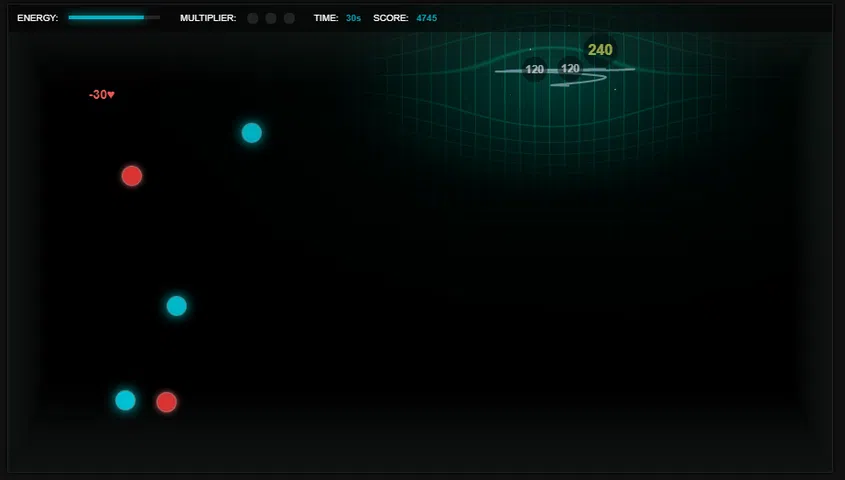
Task: Click the bottom-left cyan orb
Action: pos(125,400)
